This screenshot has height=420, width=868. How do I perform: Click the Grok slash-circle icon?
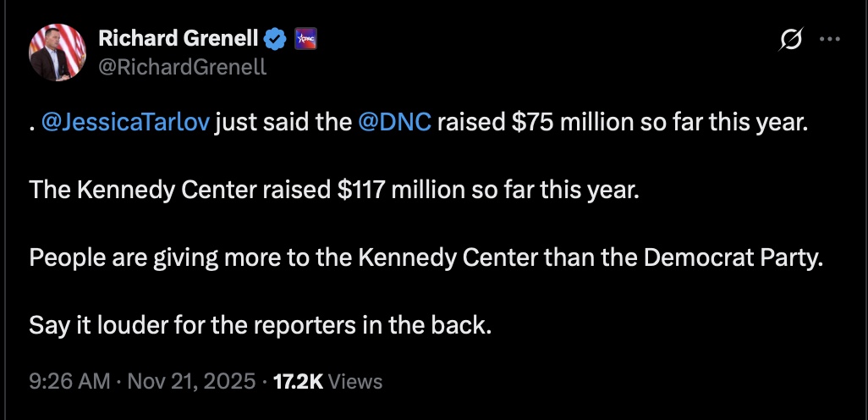tap(792, 39)
